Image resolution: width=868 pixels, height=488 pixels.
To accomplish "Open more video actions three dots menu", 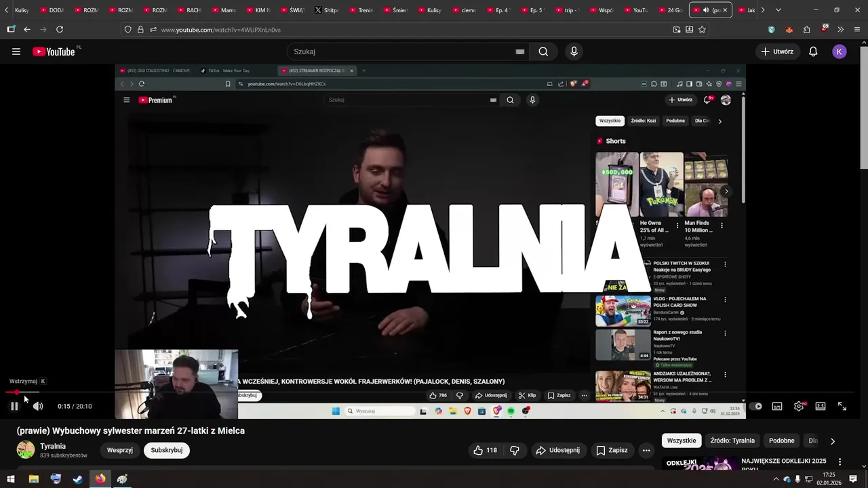I will [x=646, y=450].
